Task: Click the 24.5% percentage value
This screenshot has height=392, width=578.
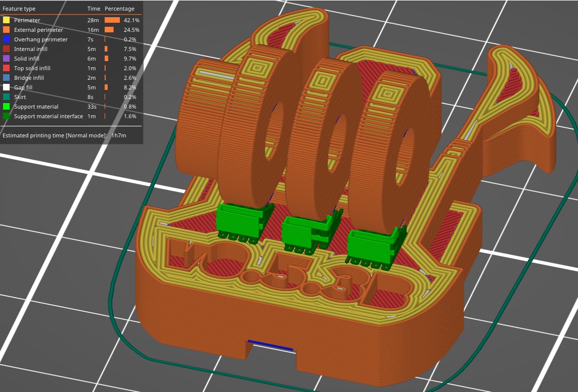Action: [131, 30]
